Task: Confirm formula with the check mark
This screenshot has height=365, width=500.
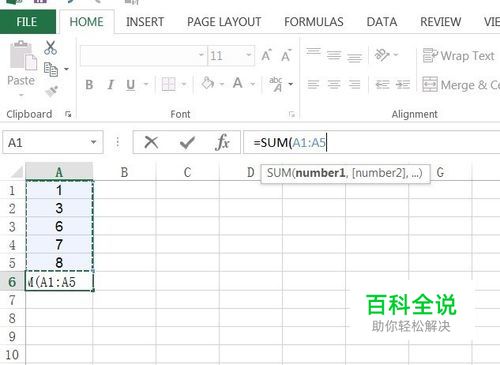Action: point(187,143)
